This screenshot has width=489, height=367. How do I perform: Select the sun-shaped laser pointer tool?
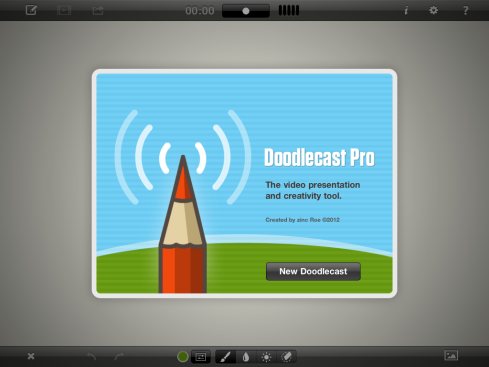click(x=266, y=357)
